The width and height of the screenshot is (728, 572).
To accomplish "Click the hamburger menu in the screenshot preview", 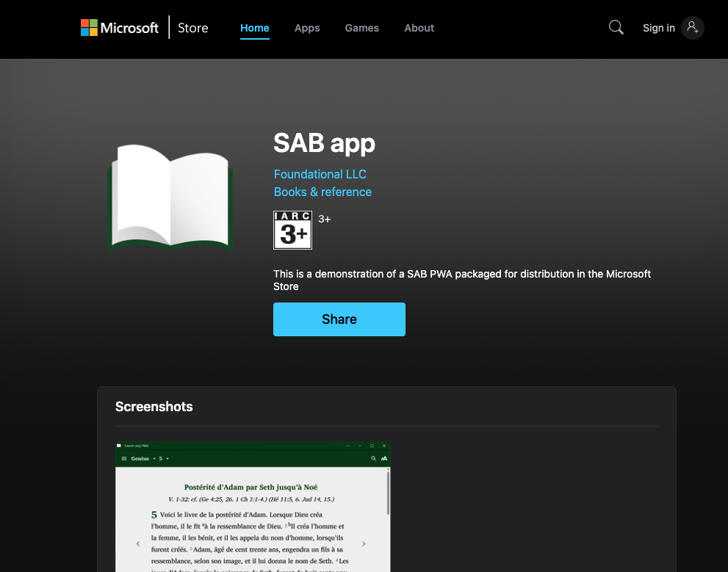I will tap(124, 459).
